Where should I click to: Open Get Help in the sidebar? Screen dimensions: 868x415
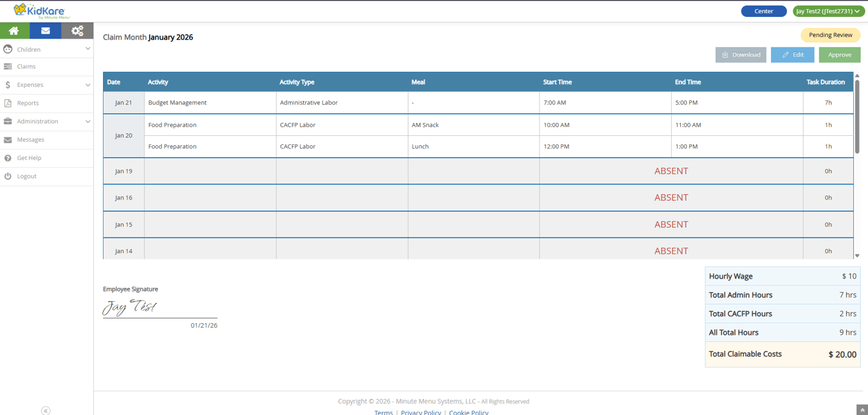(47, 158)
